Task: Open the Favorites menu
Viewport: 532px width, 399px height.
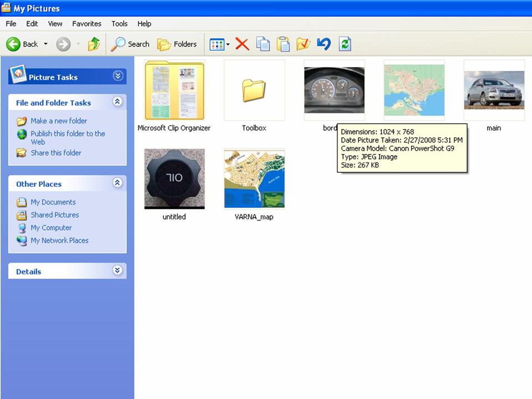Action: 86,24
